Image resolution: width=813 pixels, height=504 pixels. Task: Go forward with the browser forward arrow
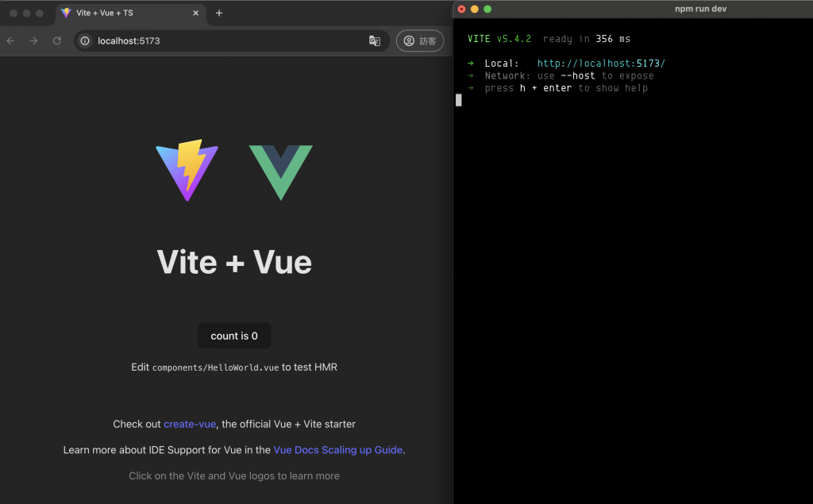pos(33,40)
